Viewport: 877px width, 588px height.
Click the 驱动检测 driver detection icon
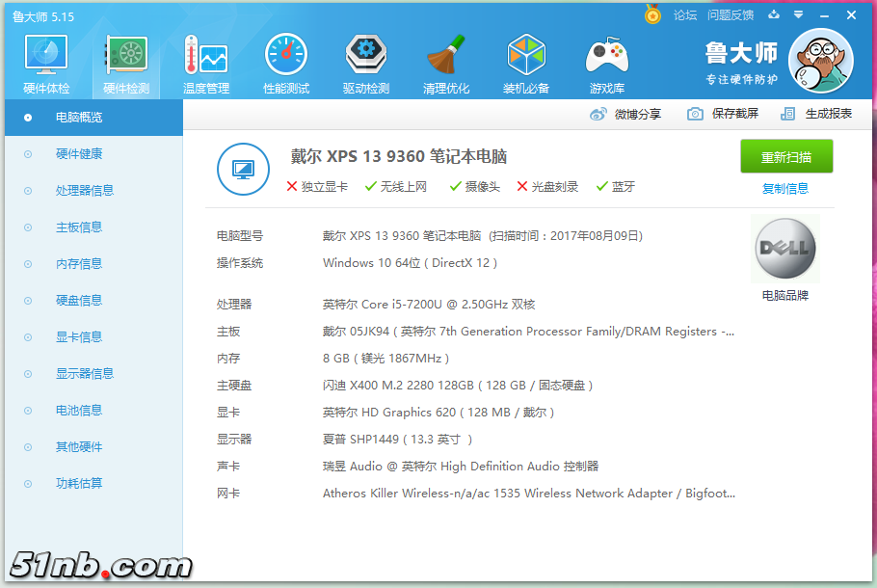click(x=366, y=60)
